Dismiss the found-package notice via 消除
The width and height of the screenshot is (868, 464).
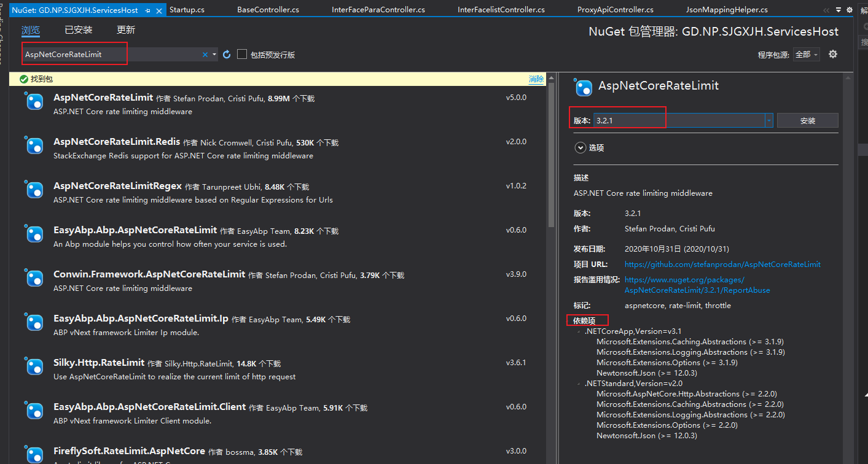tap(536, 79)
